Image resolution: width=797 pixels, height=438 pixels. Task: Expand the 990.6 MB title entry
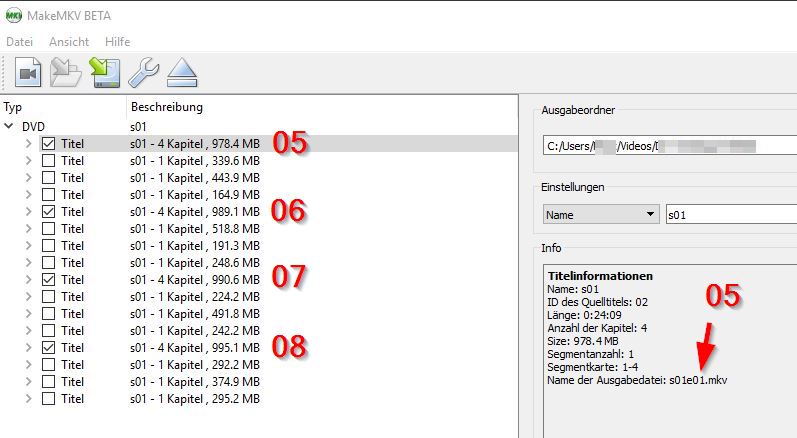[x=29, y=280]
